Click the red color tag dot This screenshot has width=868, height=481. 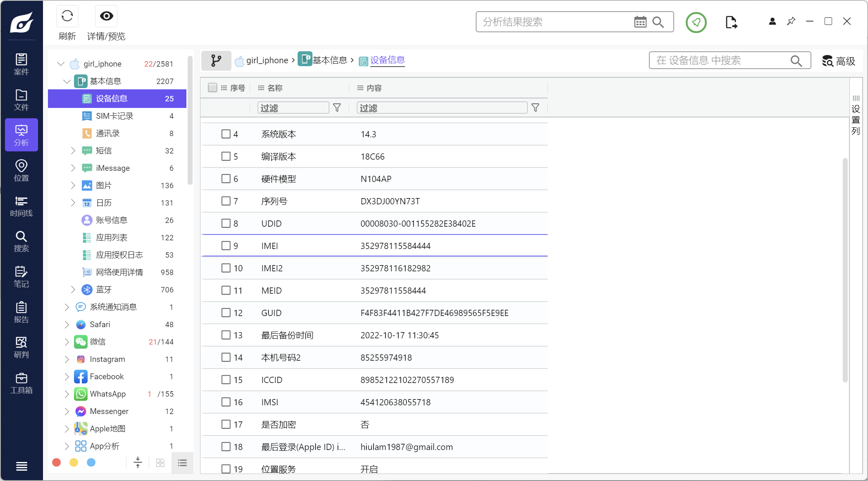pos(57,462)
